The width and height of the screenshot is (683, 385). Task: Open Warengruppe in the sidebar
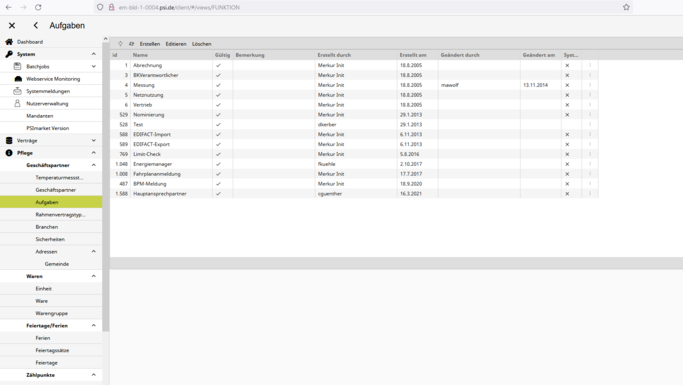point(51,313)
